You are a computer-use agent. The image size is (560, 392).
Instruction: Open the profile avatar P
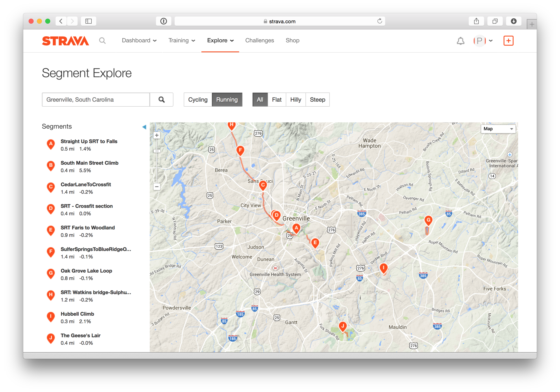480,41
